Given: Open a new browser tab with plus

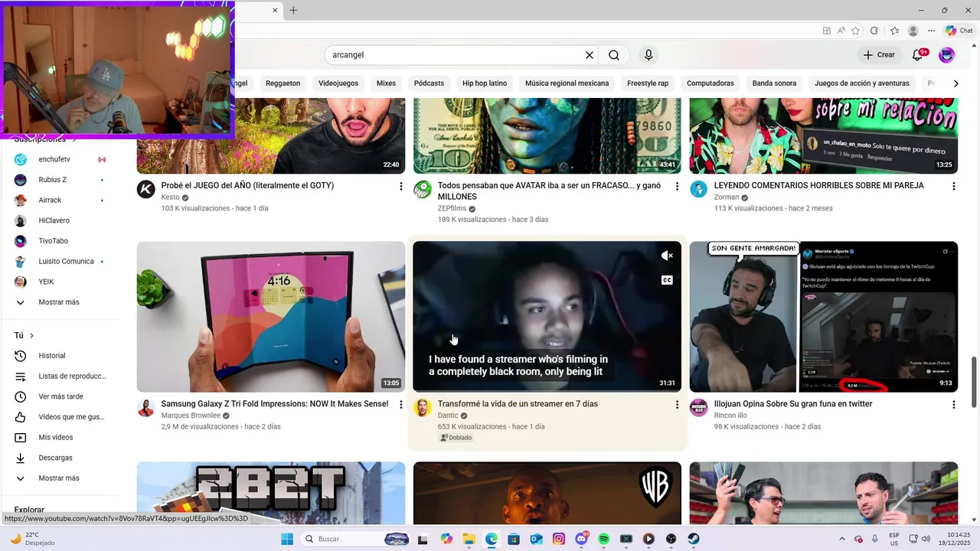Looking at the screenshot, I should [x=293, y=10].
